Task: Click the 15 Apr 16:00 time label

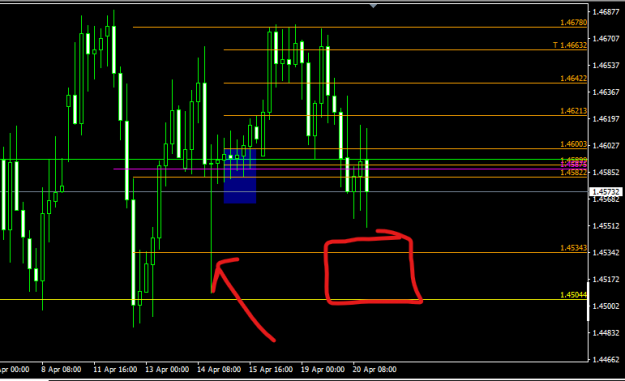Action: 271,369
